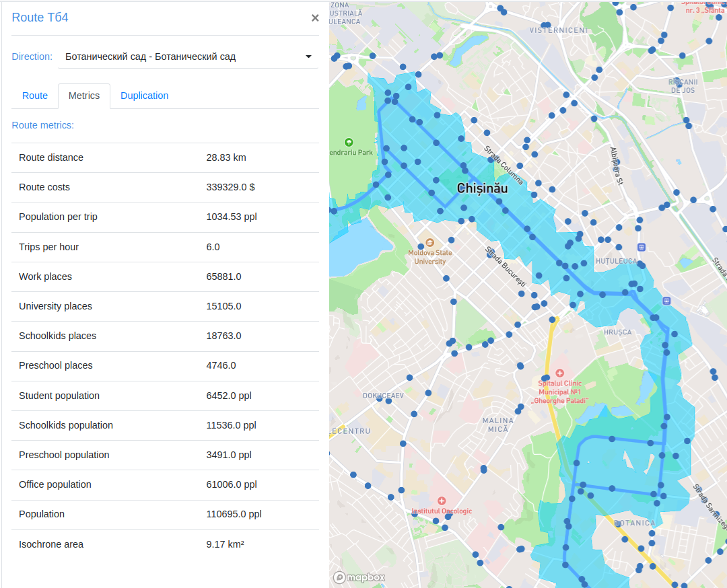The height and width of the screenshot is (588, 727).
Task: Click the HRUȘCA district label
Action: pyautogui.click(x=617, y=332)
